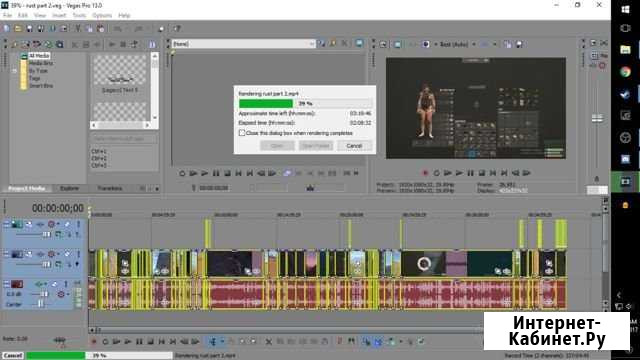The width and height of the screenshot is (640, 360).
Task: Open the File menu
Action: (x=7, y=16)
